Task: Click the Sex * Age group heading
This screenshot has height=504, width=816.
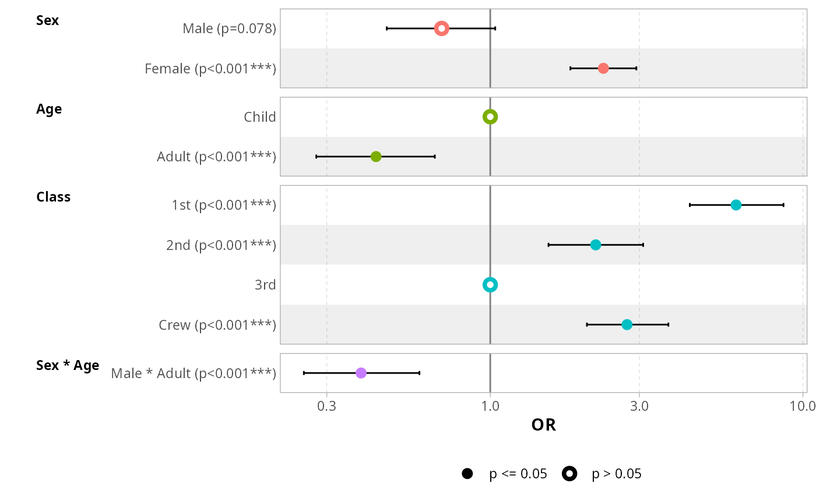Action: click(x=68, y=365)
